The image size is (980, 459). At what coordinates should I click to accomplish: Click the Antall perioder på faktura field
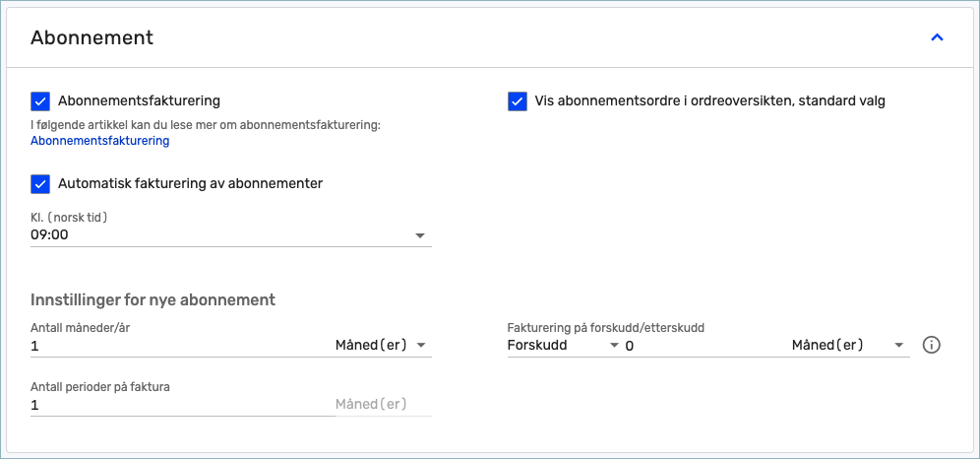[x=182, y=405]
